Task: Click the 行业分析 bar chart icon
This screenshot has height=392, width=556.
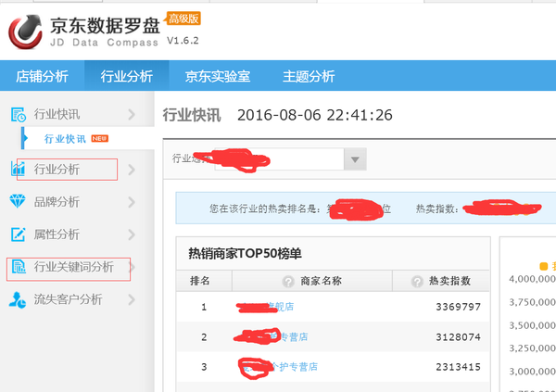Action: 18,169
